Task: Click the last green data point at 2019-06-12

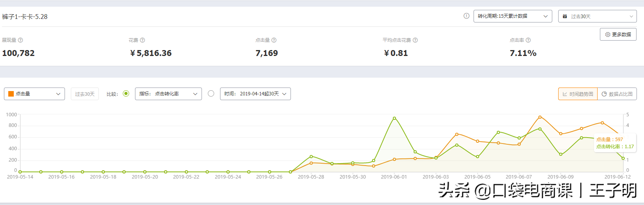Action: pyautogui.click(x=623, y=158)
